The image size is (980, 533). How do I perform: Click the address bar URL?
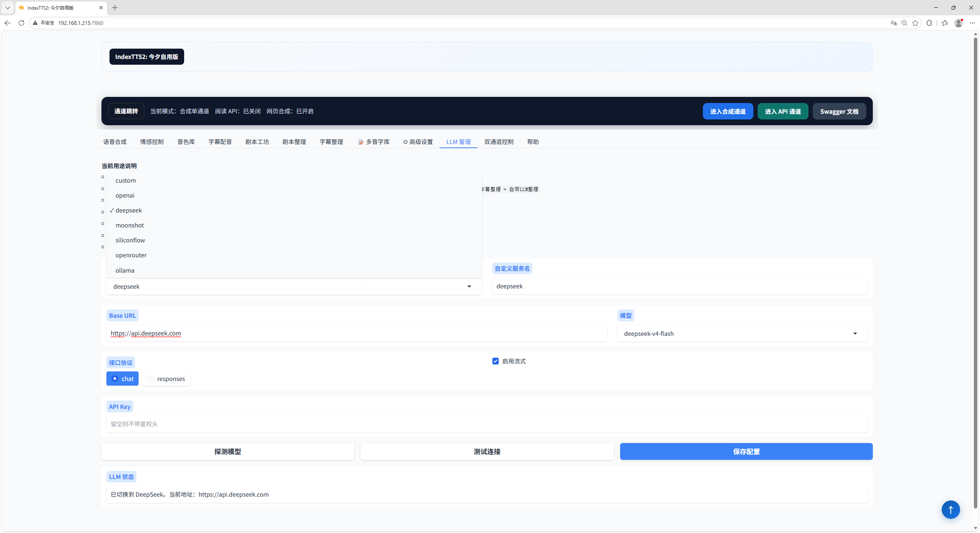pos(81,23)
